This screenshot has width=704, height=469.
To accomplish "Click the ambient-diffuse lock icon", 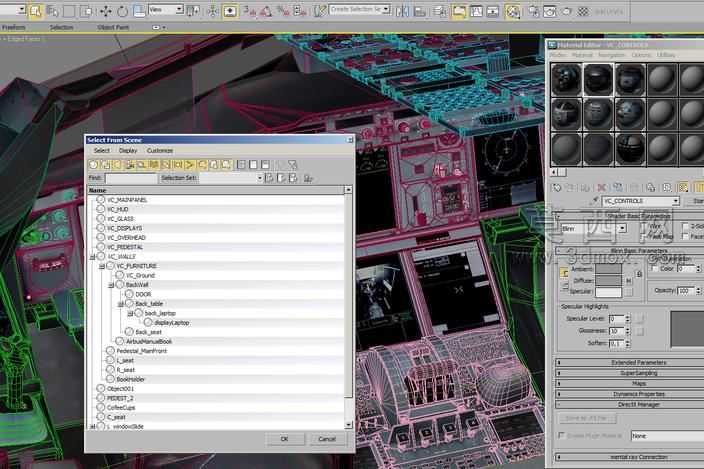I will 639,274.
